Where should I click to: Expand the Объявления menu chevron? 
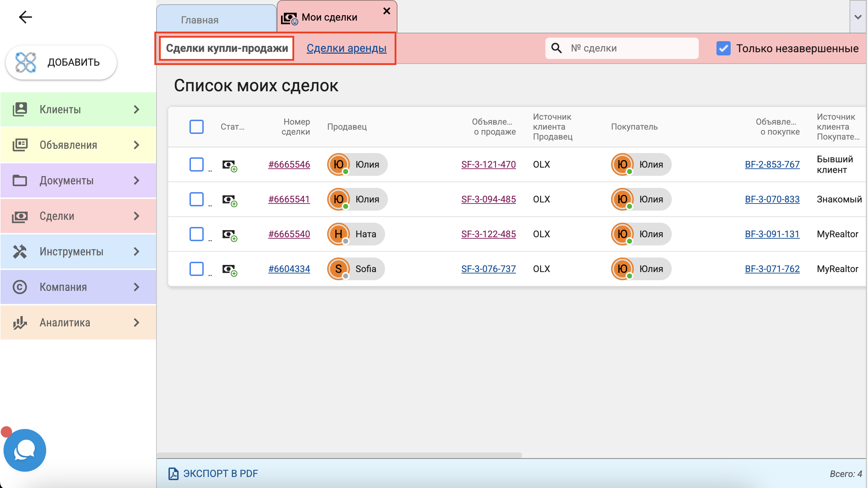tap(136, 145)
